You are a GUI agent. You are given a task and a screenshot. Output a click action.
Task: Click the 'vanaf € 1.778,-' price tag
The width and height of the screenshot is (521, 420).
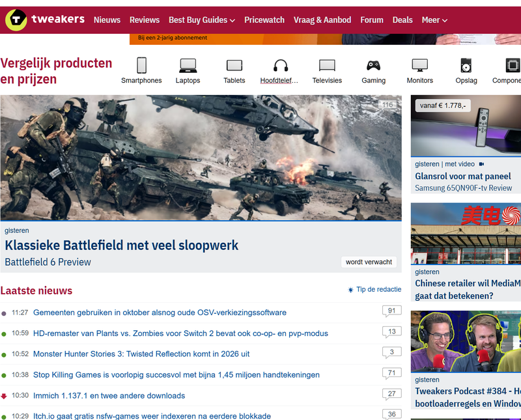coord(443,105)
